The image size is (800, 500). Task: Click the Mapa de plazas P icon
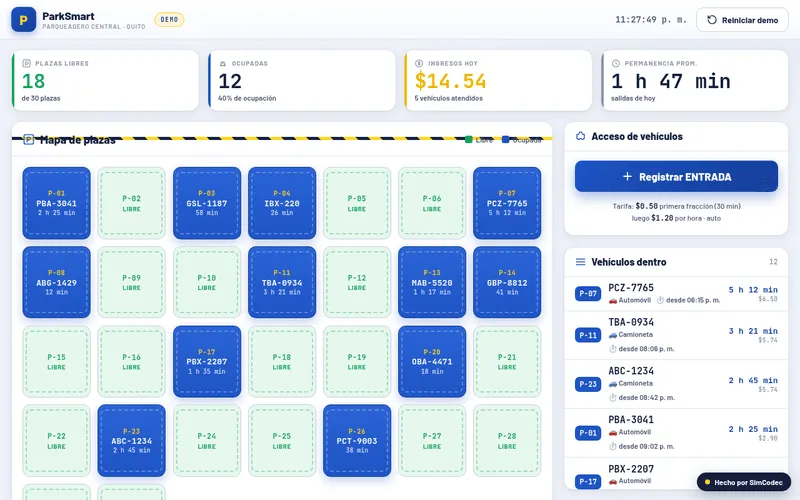point(29,139)
